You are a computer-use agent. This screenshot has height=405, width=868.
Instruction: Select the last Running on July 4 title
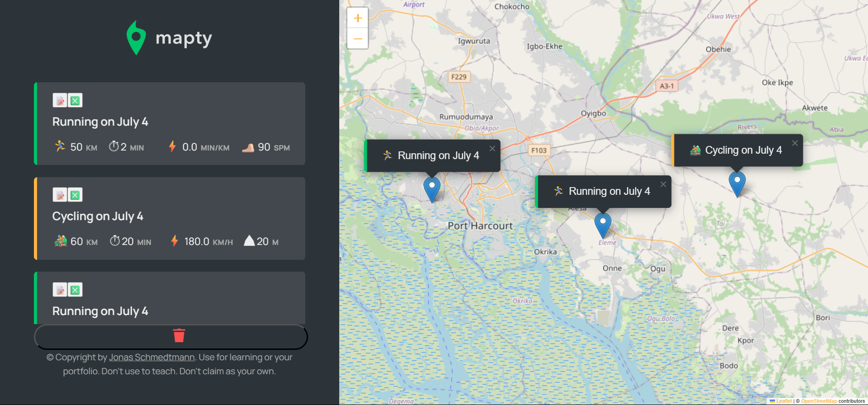pyautogui.click(x=100, y=311)
